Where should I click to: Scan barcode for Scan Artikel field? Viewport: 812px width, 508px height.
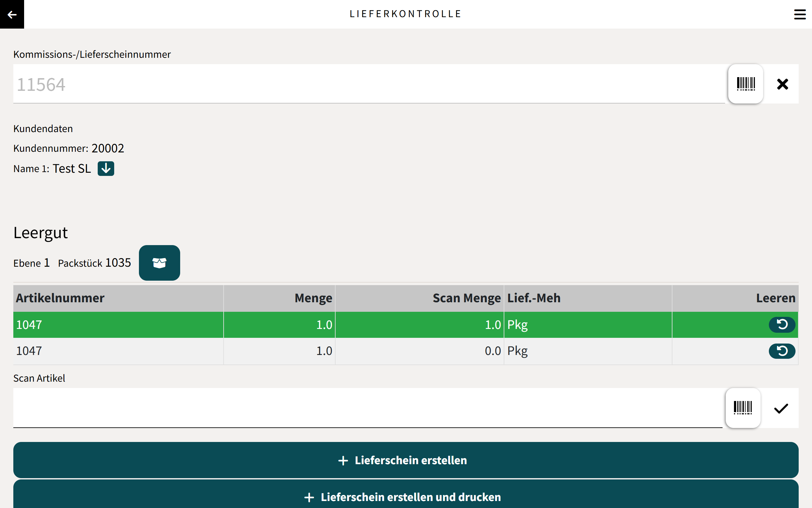[x=743, y=408]
